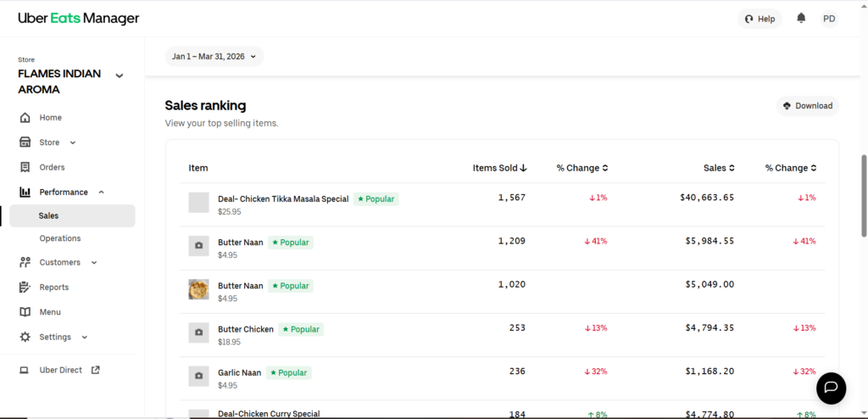Click Butter Chicken item name
868x419 pixels.
click(245, 329)
